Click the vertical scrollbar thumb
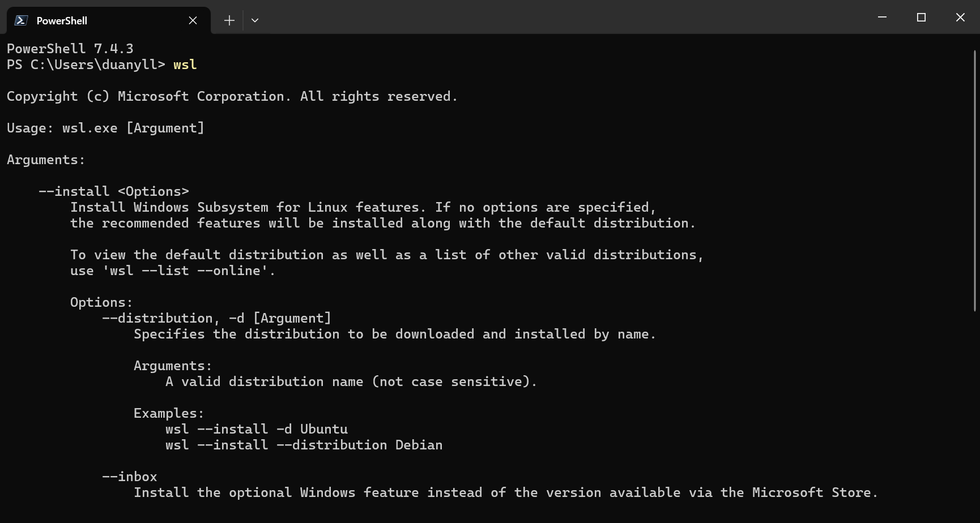Screen dimensions: 980x523 pyautogui.click(x=974, y=181)
